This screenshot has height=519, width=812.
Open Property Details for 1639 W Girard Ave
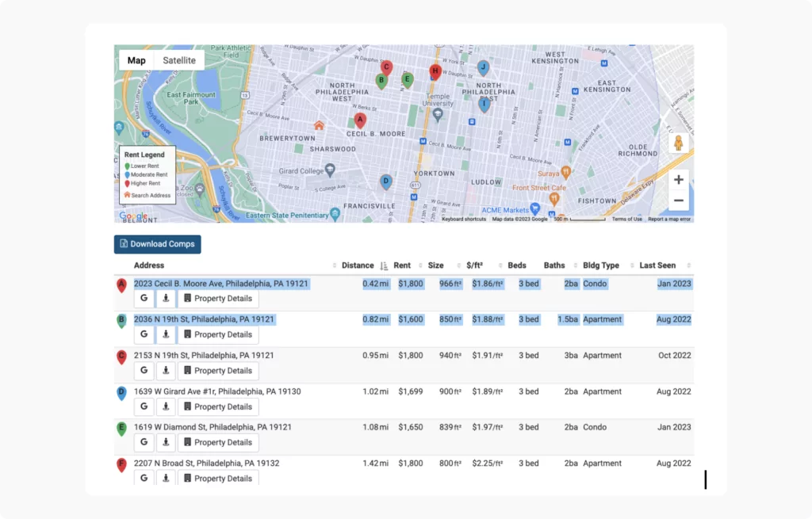tap(218, 406)
